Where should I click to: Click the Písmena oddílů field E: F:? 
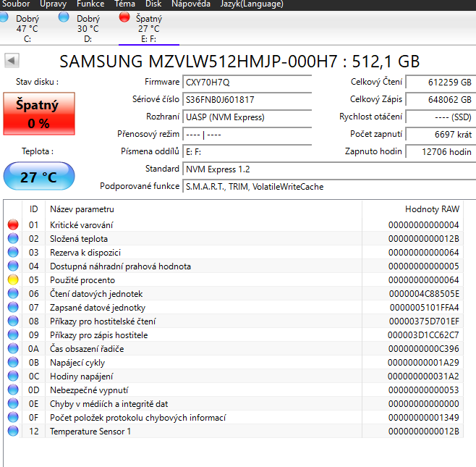pyautogui.click(x=247, y=151)
